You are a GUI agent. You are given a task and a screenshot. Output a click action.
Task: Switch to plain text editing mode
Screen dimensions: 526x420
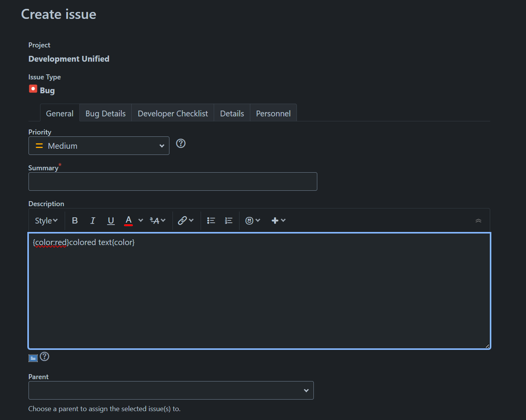point(33,358)
